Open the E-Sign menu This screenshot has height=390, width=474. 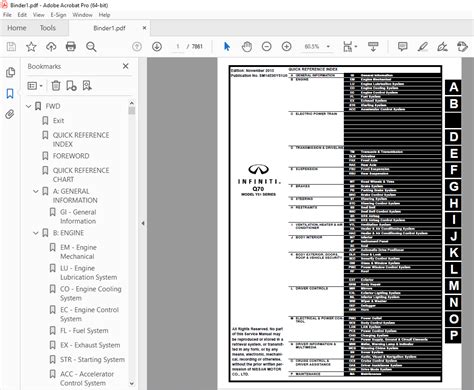click(58, 15)
